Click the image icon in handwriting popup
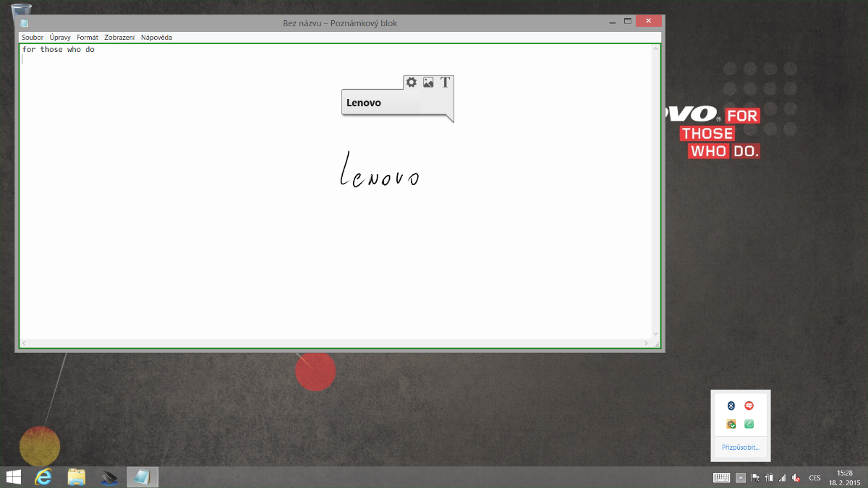Screen dimensions: 868x488 click(428, 82)
